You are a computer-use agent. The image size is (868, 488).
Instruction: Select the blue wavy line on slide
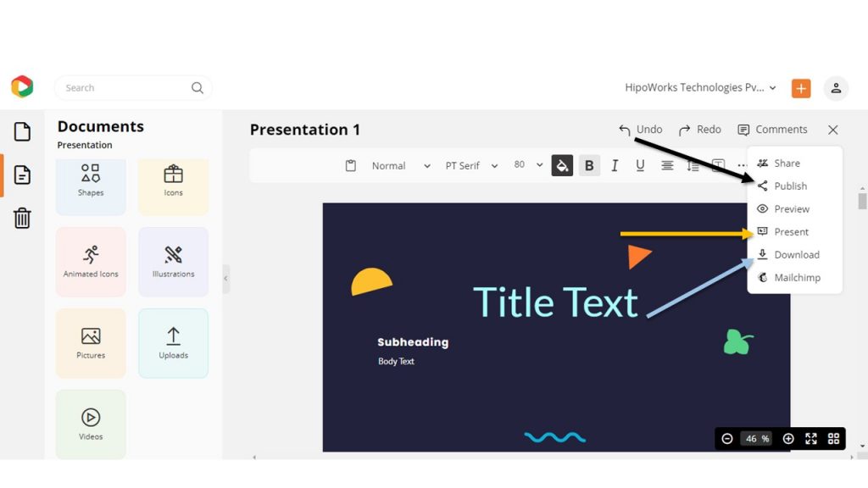554,438
